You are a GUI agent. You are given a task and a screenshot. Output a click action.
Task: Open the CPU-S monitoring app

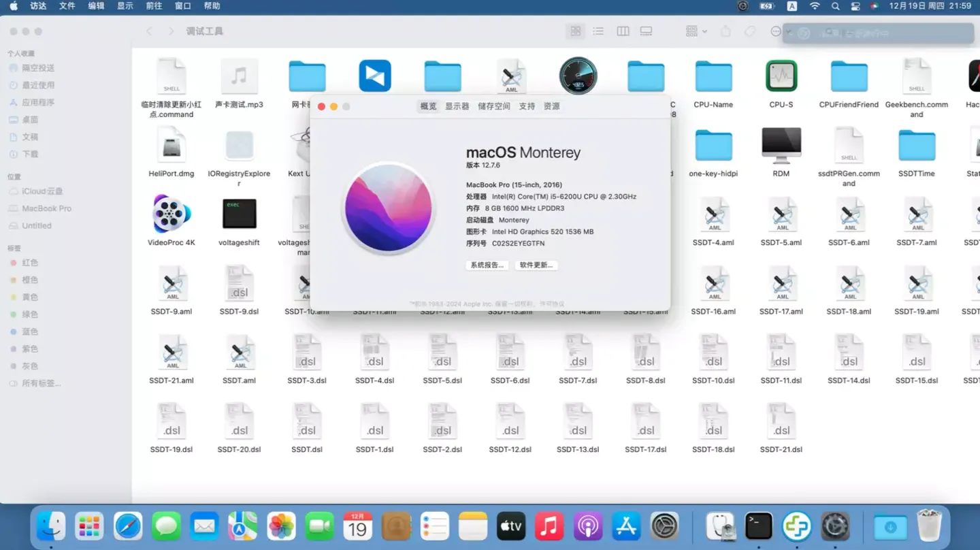click(x=781, y=76)
